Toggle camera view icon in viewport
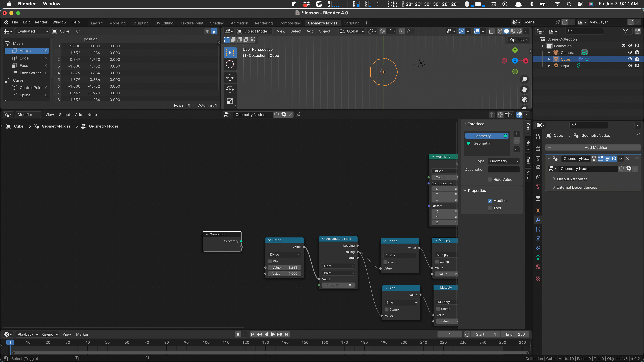 524,99
